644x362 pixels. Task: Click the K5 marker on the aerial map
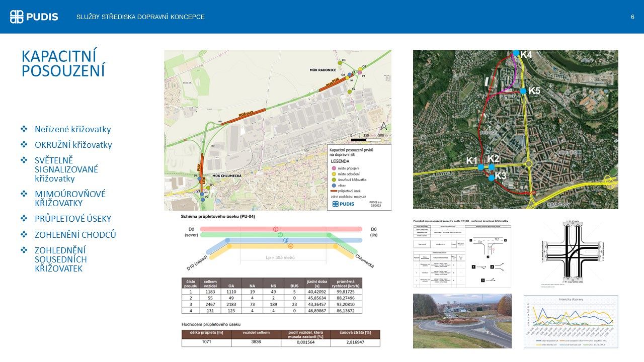[523, 91]
